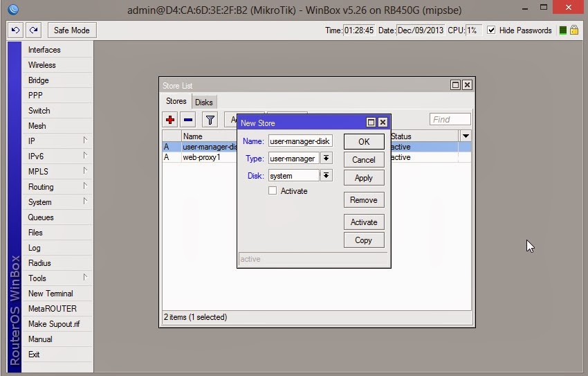The width and height of the screenshot is (588, 376).
Task: Click the Undo arrow icon
Action: click(x=15, y=30)
